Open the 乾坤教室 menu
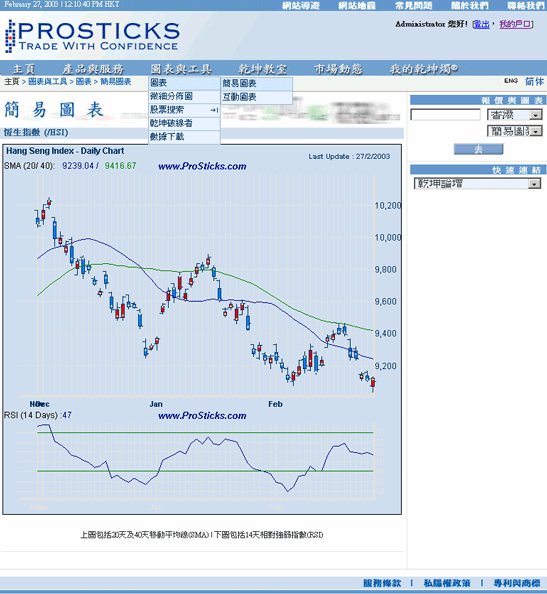The image size is (547, 594). [263, 69]
